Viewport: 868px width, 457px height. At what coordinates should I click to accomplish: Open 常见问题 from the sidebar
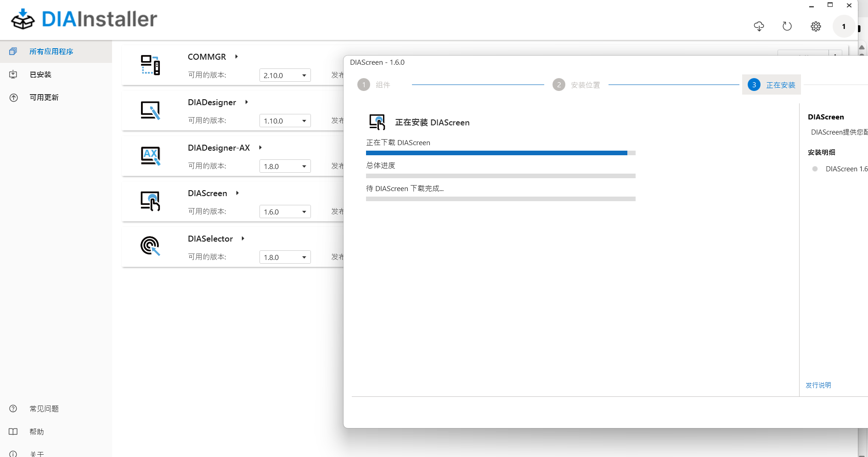pyautogui.click(x=44, y=409)
